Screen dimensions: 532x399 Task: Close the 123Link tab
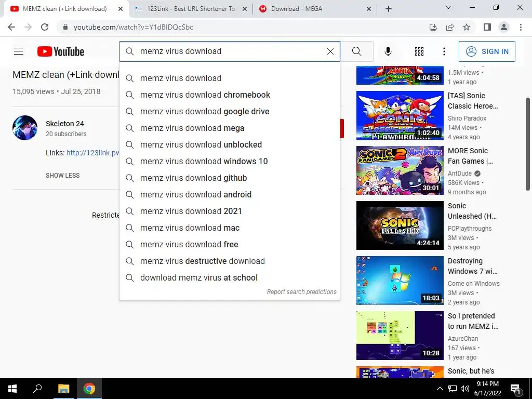click(244, 9)
